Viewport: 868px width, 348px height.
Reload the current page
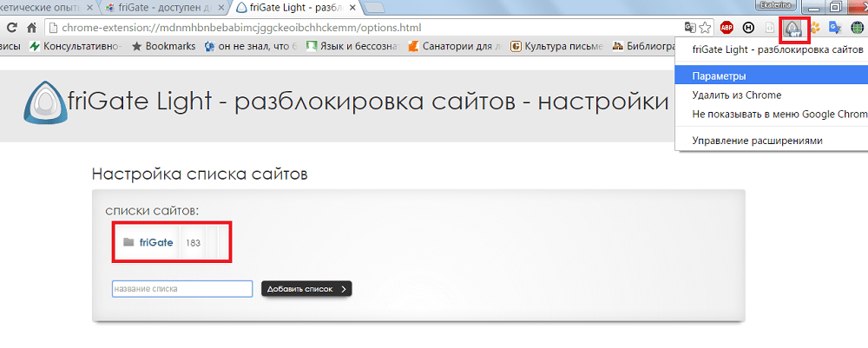(x=11, y=28)
